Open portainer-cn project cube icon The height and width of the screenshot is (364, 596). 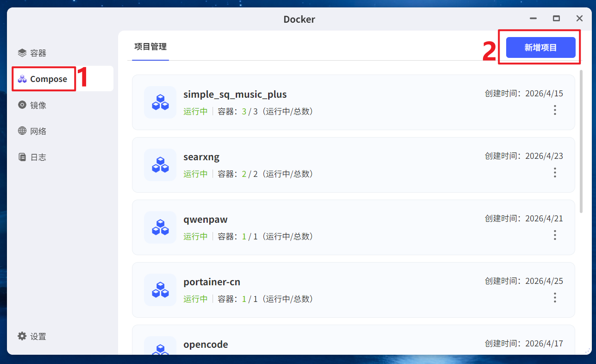(x=160, y=290)
